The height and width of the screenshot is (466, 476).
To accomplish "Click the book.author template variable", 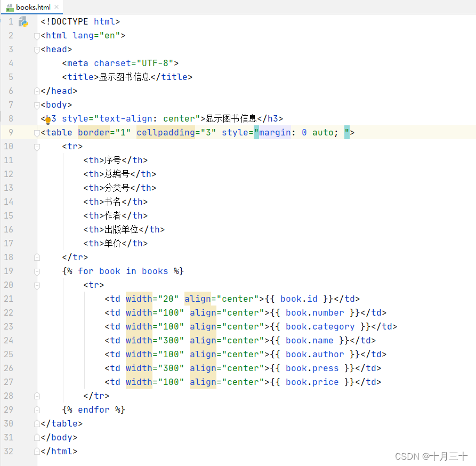I will point(315,354).
